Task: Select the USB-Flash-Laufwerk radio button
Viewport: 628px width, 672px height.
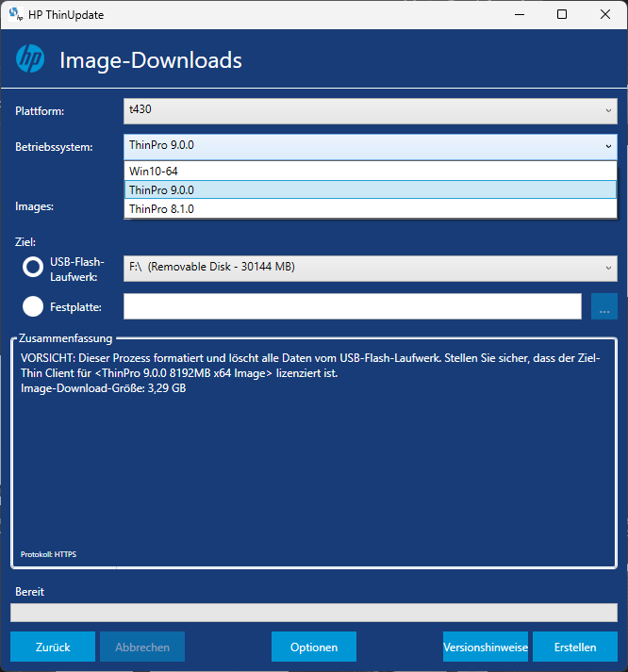Action: 33,267
